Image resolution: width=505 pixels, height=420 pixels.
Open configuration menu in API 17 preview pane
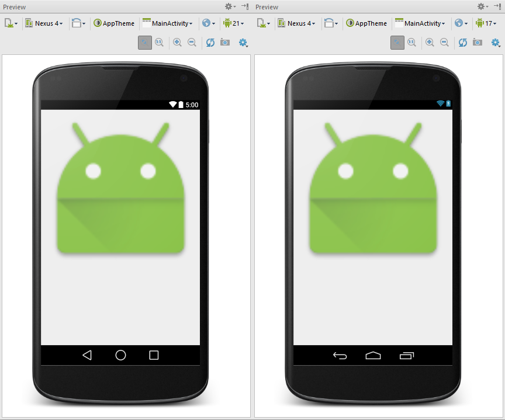pos(264,23)
